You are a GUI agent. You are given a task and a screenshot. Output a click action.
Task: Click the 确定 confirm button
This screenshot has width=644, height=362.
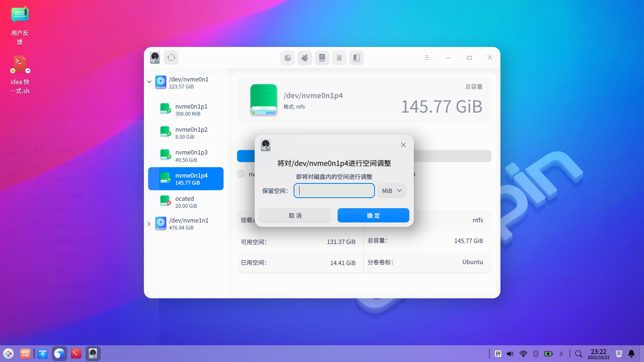(x=373, y=216)
